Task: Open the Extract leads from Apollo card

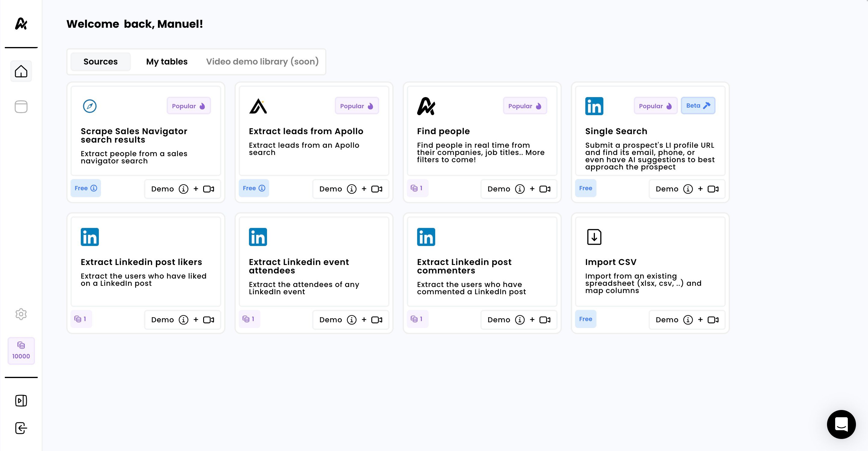Action: point(314,131)
